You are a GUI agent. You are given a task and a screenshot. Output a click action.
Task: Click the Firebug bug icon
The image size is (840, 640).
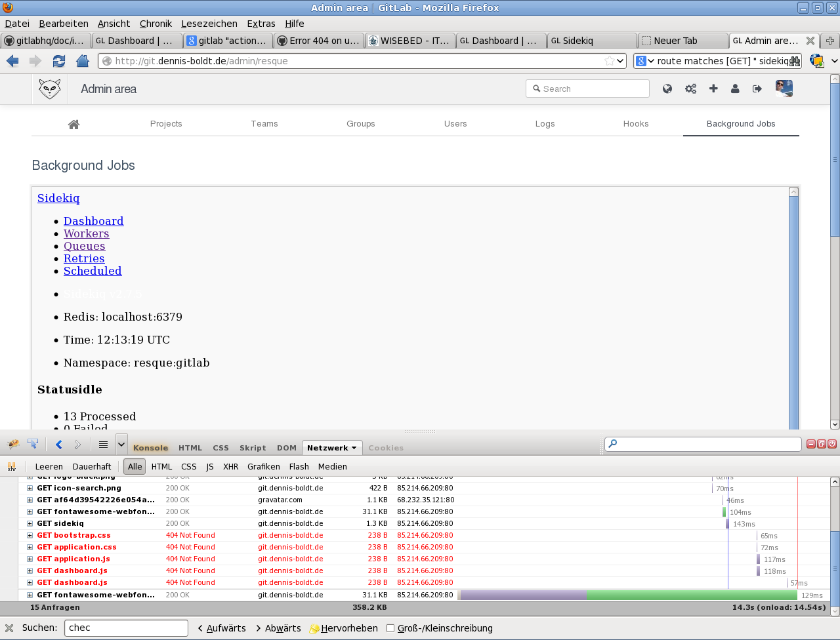[x=13, y=444]
